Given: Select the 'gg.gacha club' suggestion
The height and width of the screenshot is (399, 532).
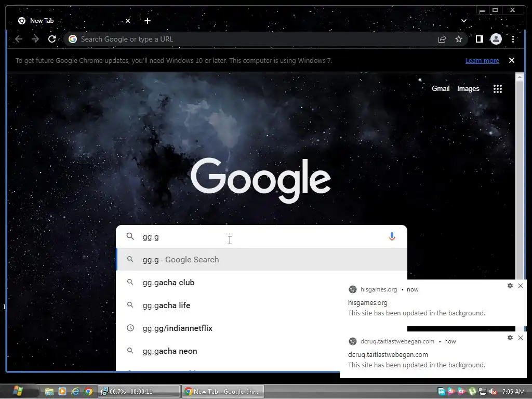Looking at the screenshot, I should (228, 282).
